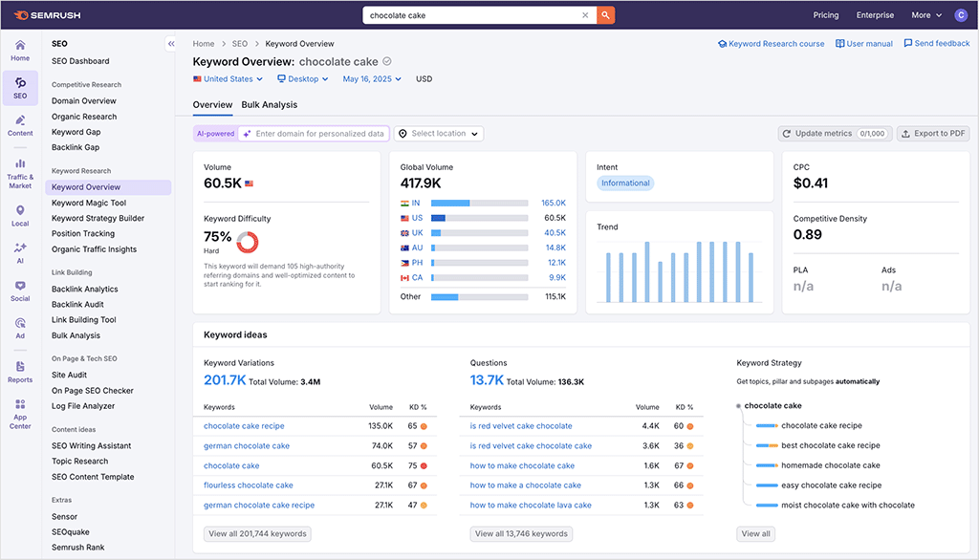Click the verified check icon beside chocolate cake

coord(387,61)
